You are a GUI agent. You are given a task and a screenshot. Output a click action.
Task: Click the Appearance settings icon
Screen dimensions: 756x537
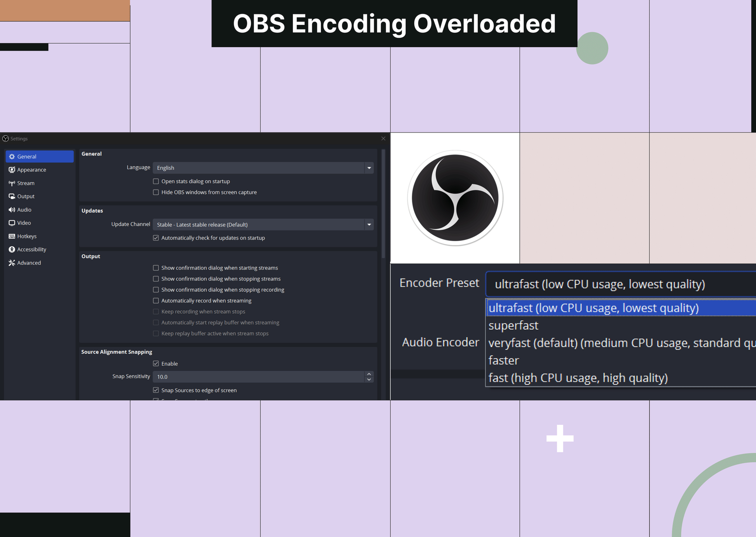tap(12, 170)
